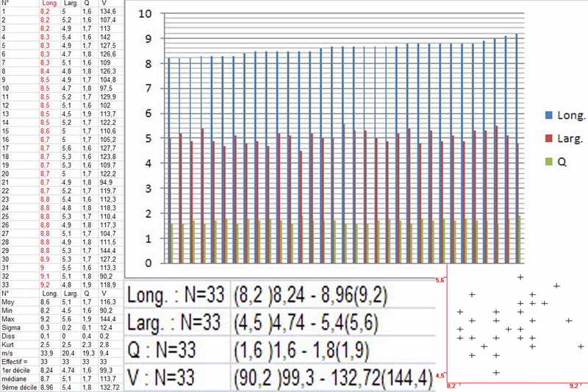Screen dimensions: 588x392
Task: Click the Moy row label
Action: 7,302
